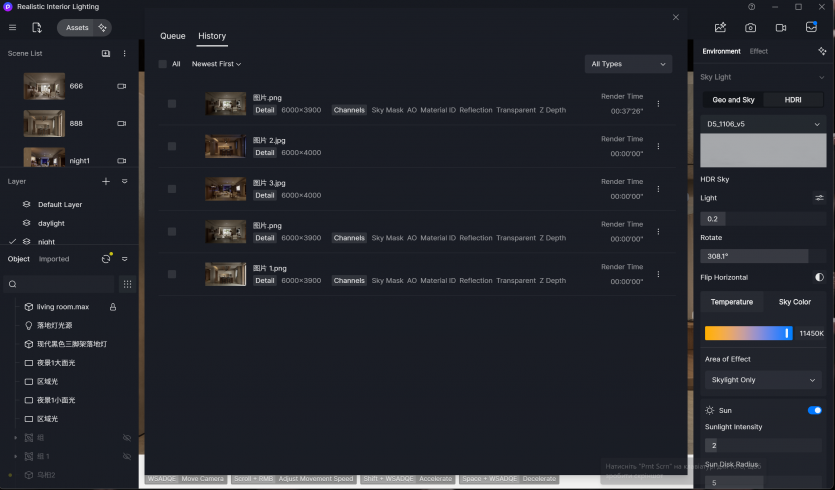The image size is (835, 490).
Task: Add a new scene to Scene List
Action: [x=106, y=53]
